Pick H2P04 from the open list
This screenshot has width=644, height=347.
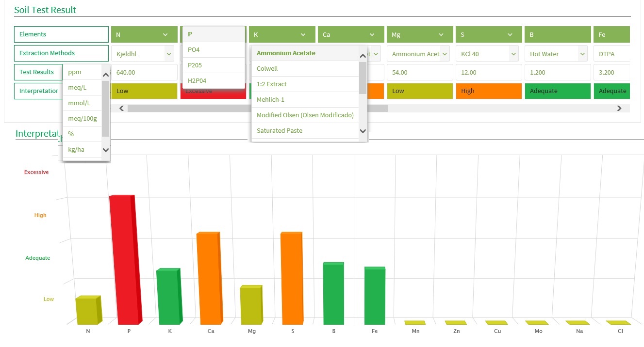coord(214,81)
